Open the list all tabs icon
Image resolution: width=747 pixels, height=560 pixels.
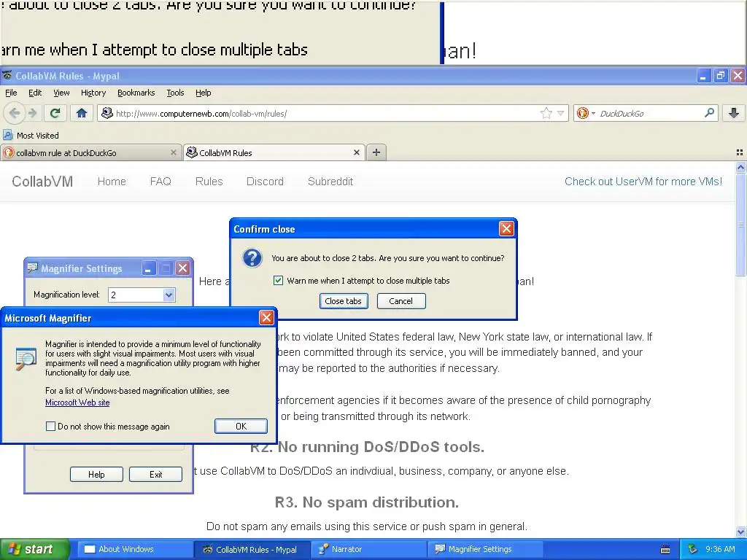click(740, 152)
